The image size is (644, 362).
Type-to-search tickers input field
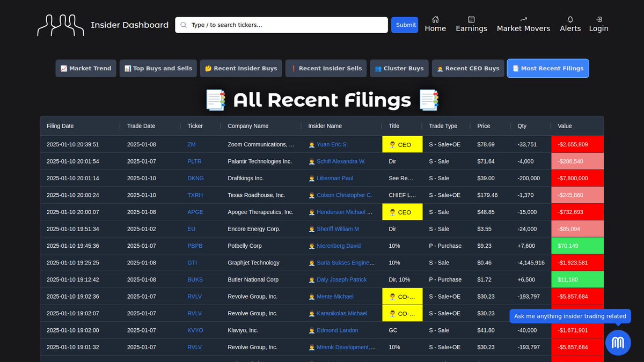coord(281,25)
